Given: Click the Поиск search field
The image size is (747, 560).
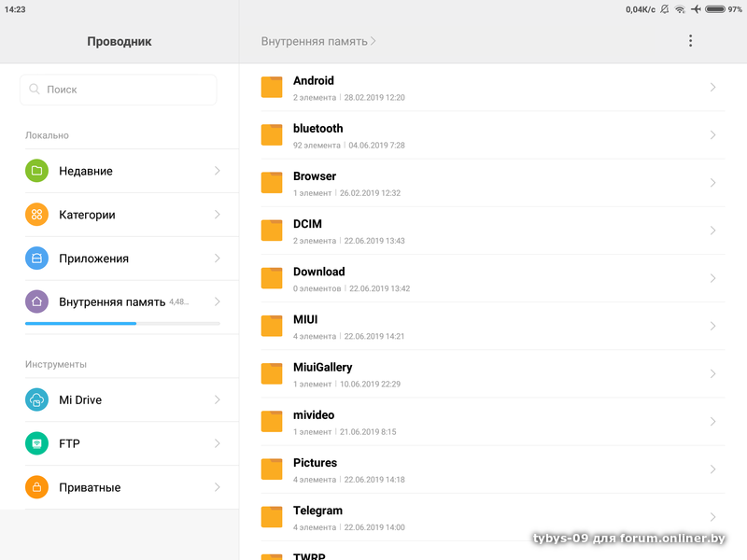Looking at the screenshot, I should pos(119,90).
